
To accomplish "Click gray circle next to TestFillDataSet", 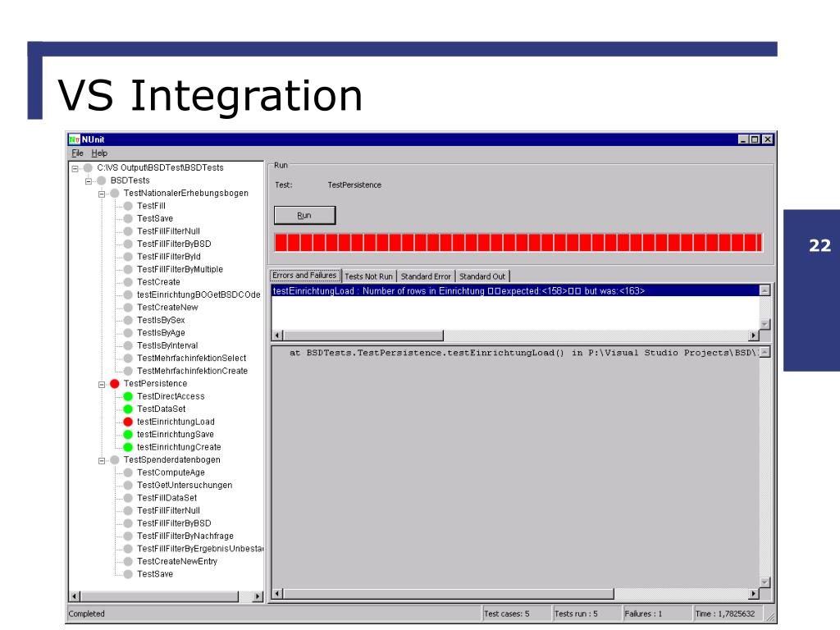I will point(128,498).
